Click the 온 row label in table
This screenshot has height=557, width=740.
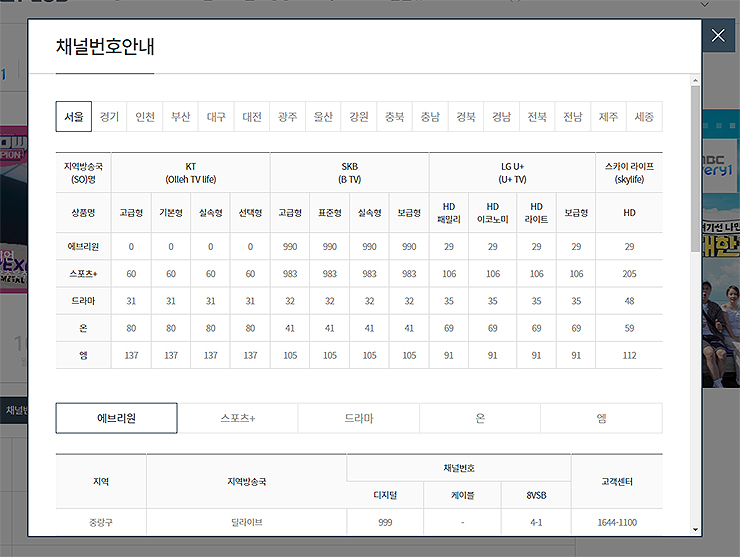click(84, 328)
